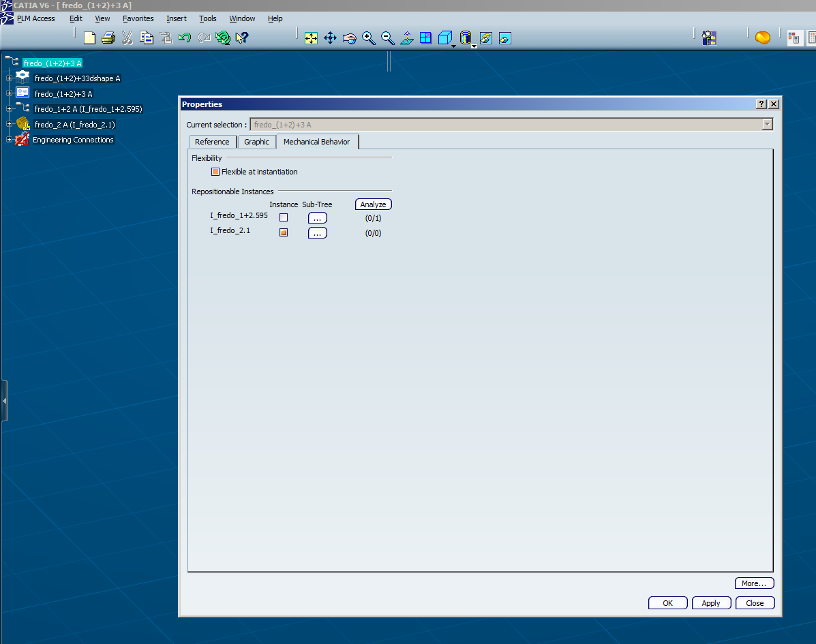Screen dimensions: 816x644
Task: Open the View menu
Action: [102, 18]
